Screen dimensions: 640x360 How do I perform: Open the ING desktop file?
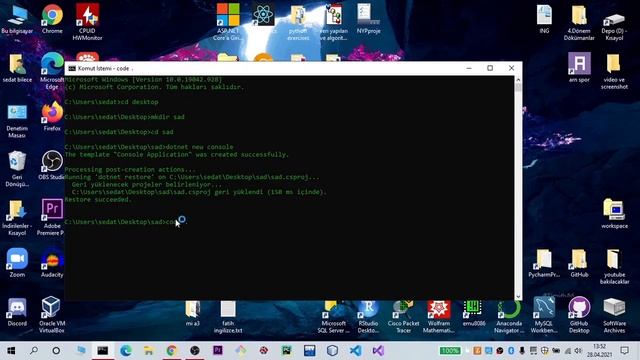[x=544, y=19]
